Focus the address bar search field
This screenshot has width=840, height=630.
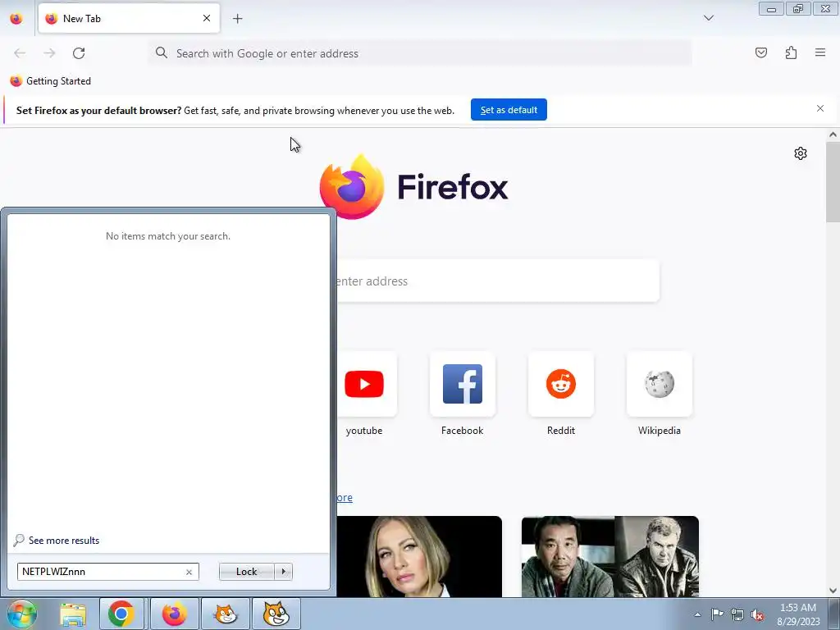coord(421,53)
